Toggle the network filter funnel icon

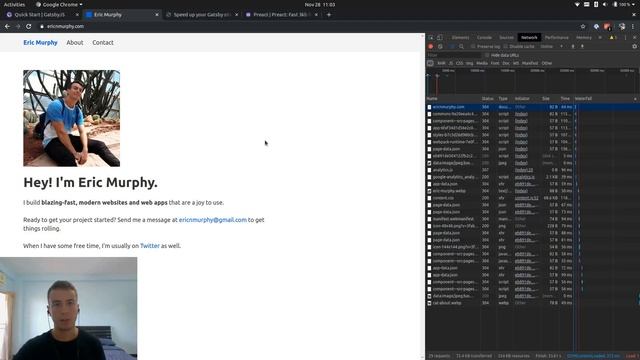(452, 47)
